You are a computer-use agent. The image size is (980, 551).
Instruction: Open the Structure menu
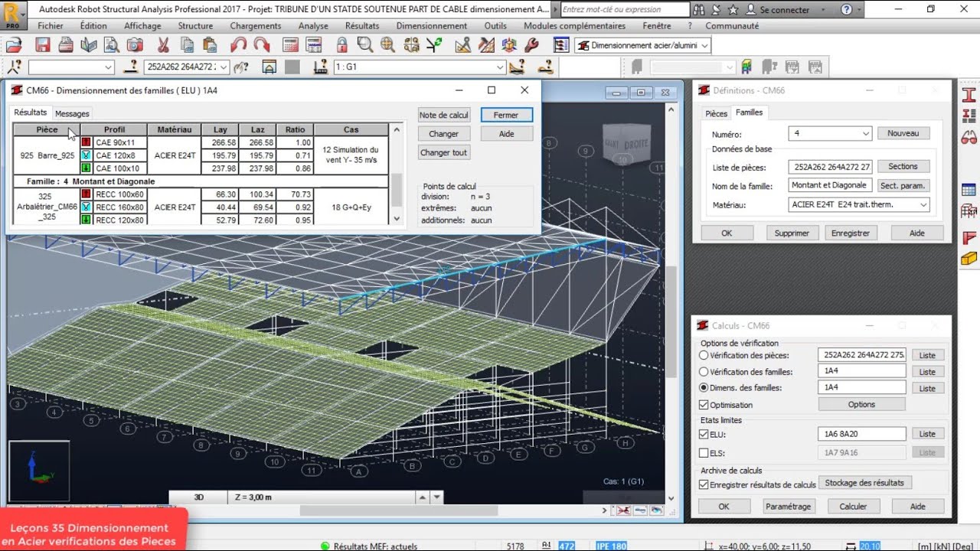click(195, 26)
